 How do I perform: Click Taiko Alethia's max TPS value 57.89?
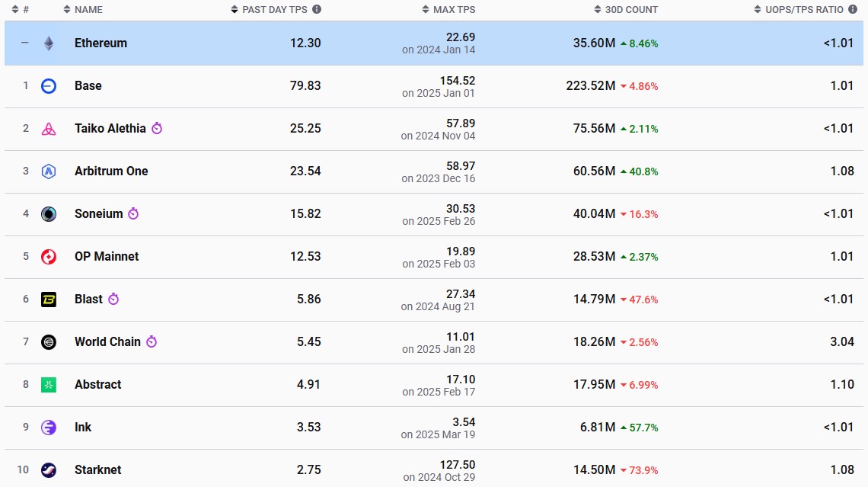click(x=461, y=123)
